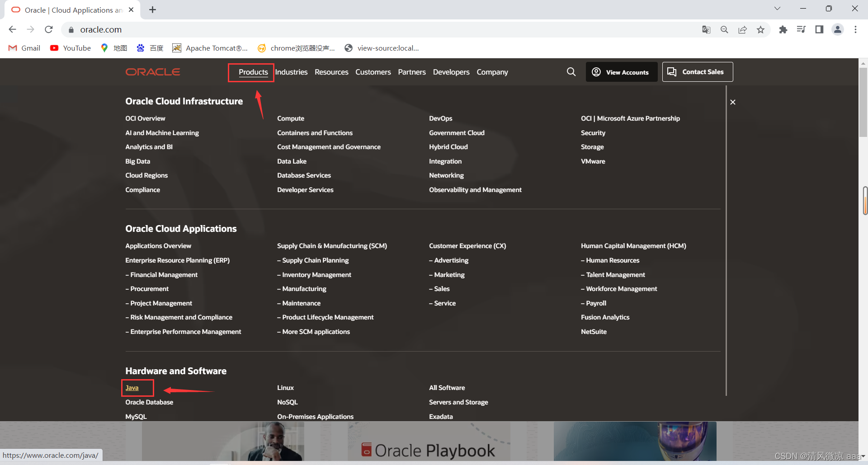Open the NoSQL link
The height and width of the screenshot is (465, 868).
click(x=287, y=402)
